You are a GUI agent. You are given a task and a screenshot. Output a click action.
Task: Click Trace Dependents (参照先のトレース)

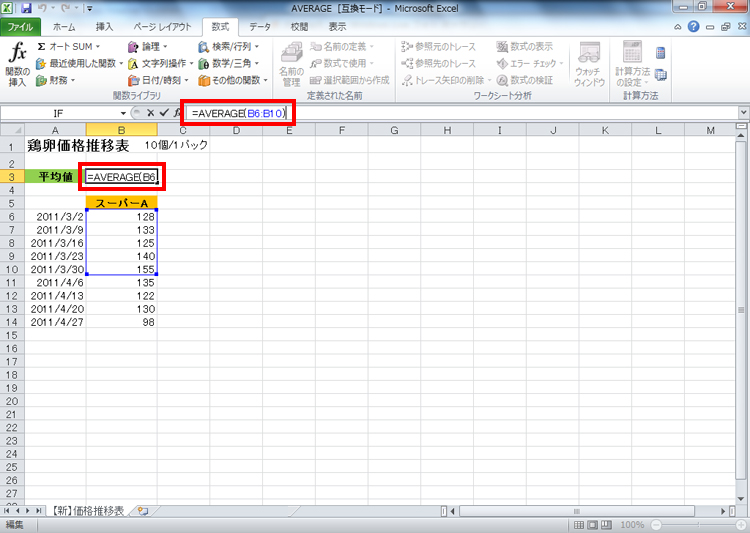tap(439, 63)
